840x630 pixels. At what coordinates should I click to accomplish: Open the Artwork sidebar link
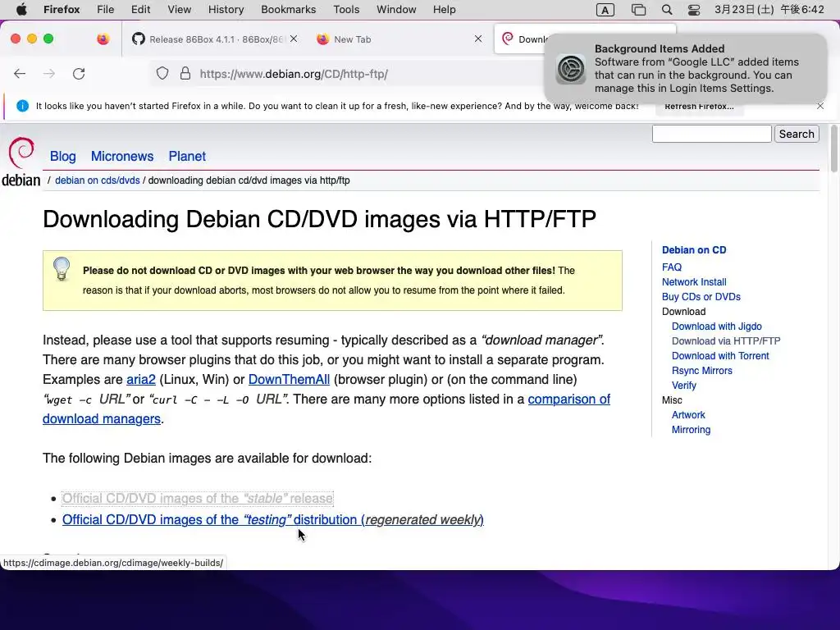688,415
